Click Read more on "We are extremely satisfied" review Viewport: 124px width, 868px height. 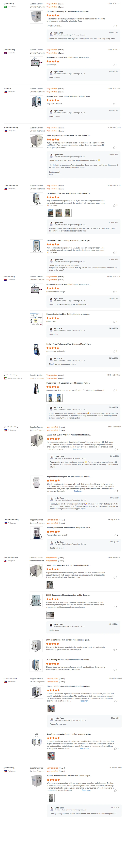[86, 790]
